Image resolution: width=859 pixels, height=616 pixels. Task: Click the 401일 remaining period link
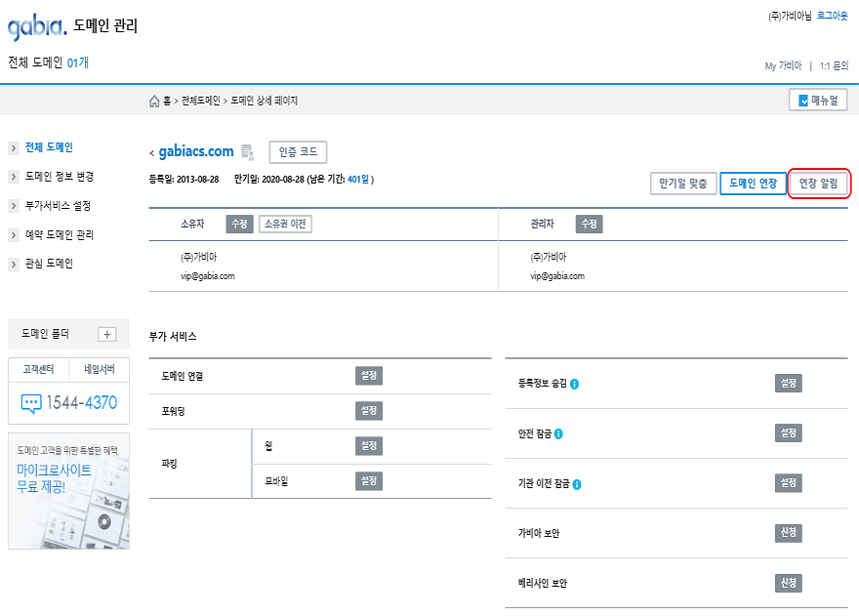click(x=358, y=180)
